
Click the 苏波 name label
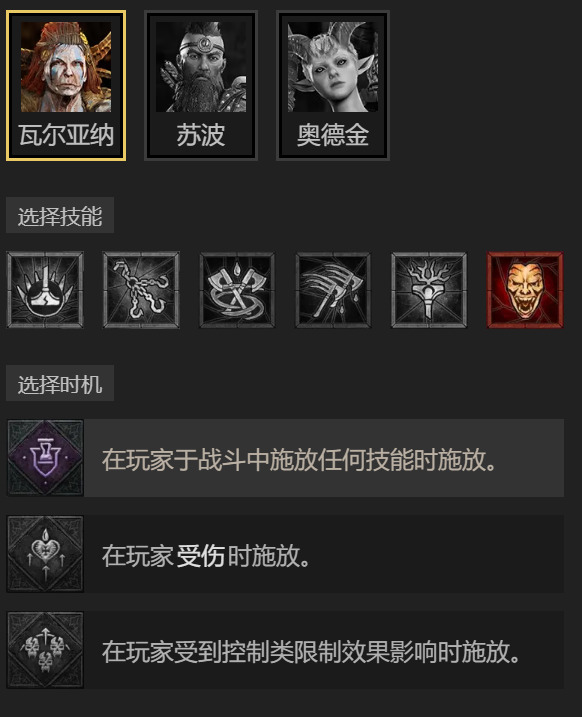(x=201, y=135)
